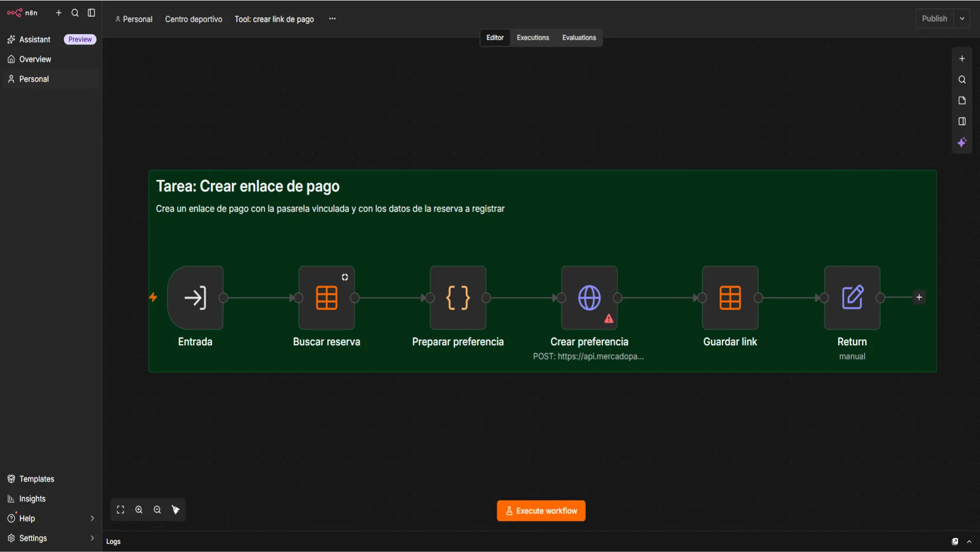980x552 pixels.
Task: Expand the Settings submenu
Action: coord(92,538)
